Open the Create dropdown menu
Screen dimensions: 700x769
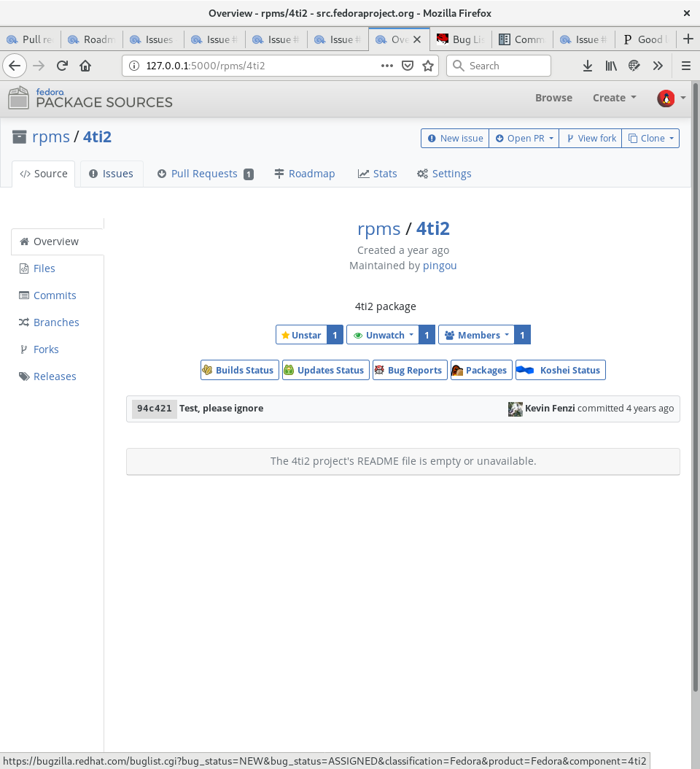614,98
